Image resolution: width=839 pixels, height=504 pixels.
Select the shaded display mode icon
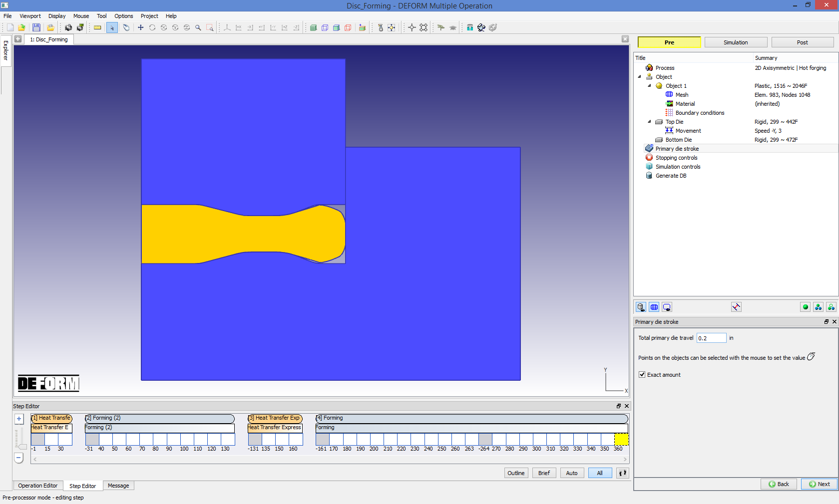click(314, 27)
